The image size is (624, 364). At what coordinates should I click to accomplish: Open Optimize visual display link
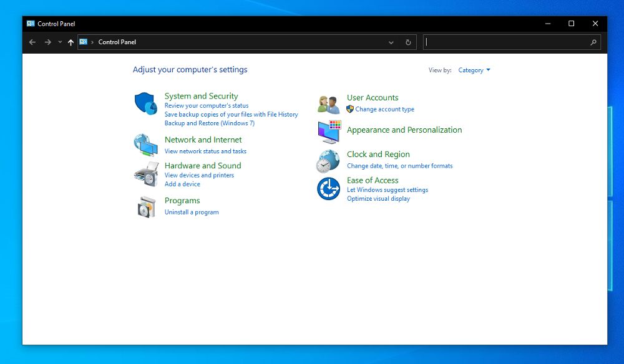[378, 199]
